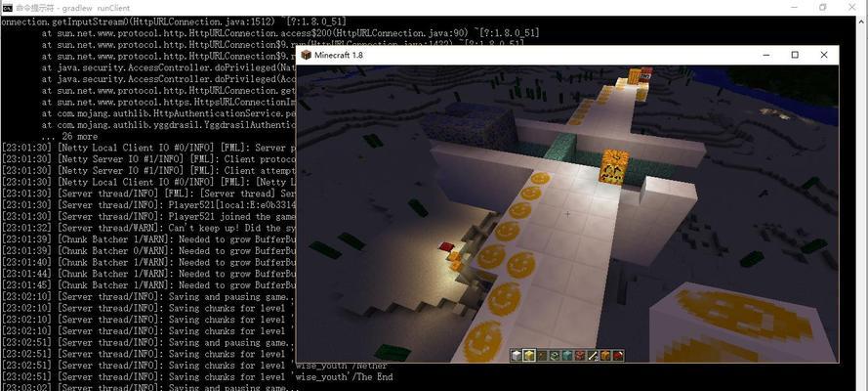Click the 'wise_youth'/The End log line
This screenshot has width=868, height=391.
[x=197, y=376]
